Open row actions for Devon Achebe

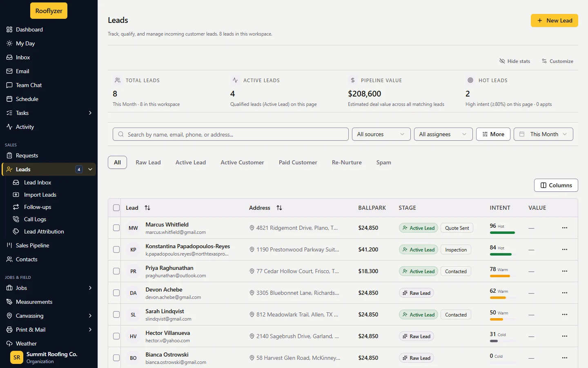[565, 293]
